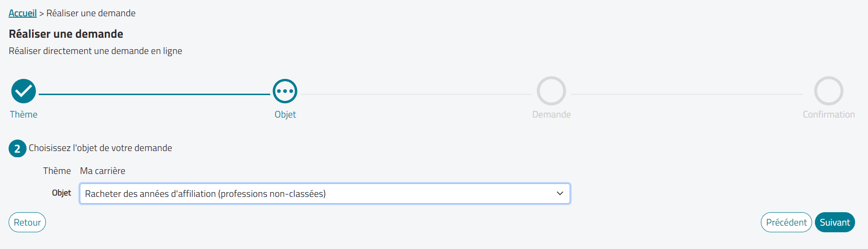The height and width of the screenshot is (249, 868).
Task: Select the Objet step label
Action: click(x=285, y=115)
